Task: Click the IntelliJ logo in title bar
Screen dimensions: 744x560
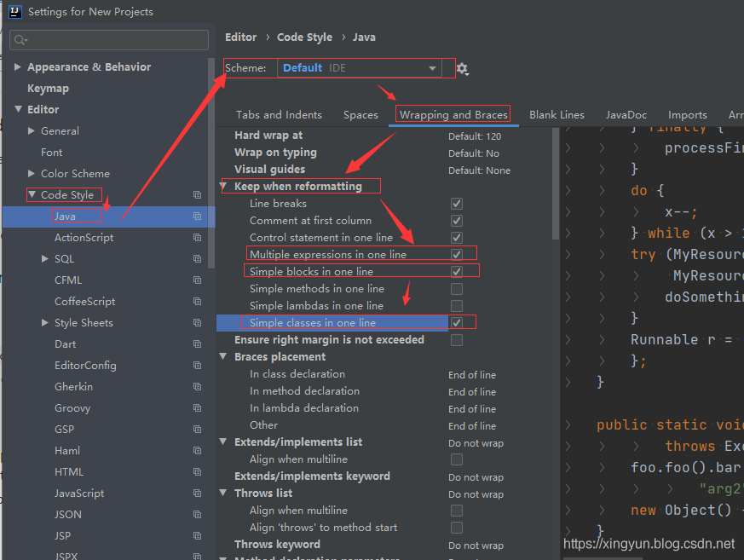Action: pyautogui.click(x=14, y=12)
